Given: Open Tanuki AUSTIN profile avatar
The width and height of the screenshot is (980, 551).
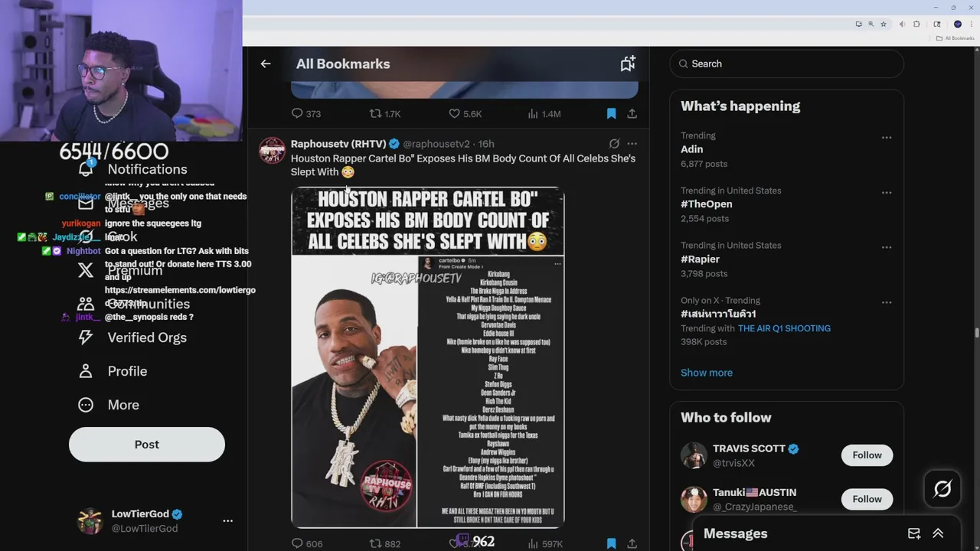Looking at the screenshot, I should 694,500.
